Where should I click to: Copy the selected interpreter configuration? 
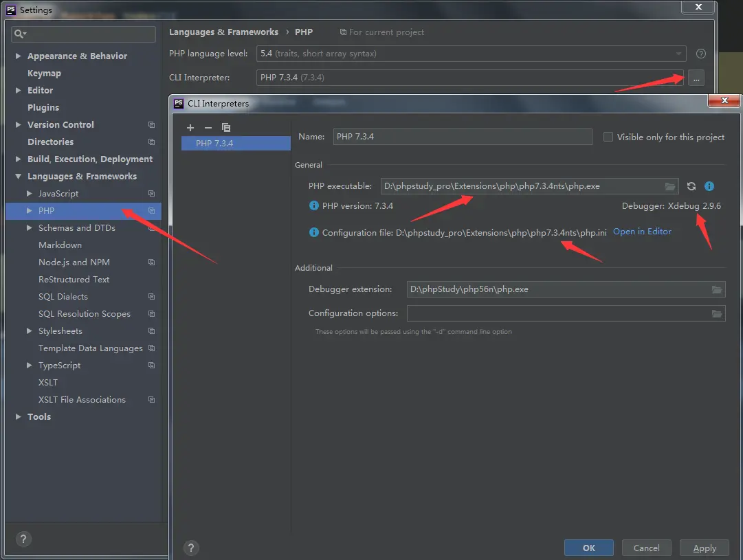(226, 127)
